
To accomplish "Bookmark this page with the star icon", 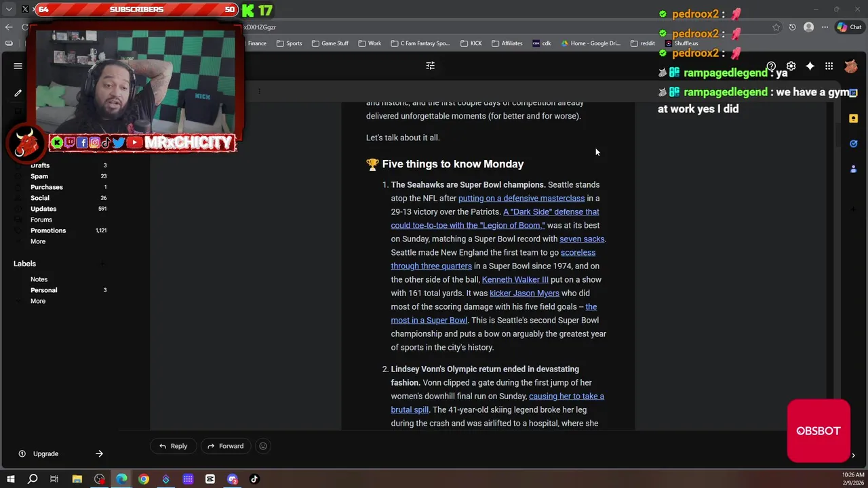I will pos(776,27).
